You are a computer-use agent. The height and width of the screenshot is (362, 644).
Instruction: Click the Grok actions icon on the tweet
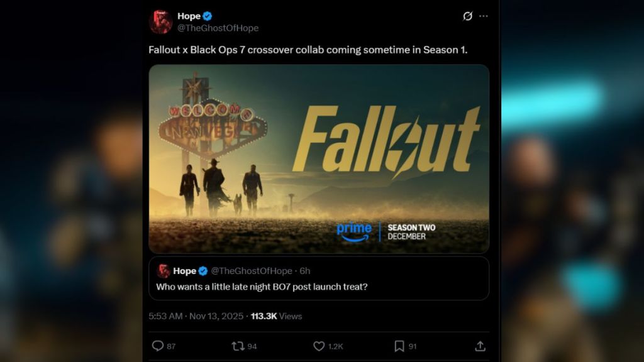(x=466, y=17)
